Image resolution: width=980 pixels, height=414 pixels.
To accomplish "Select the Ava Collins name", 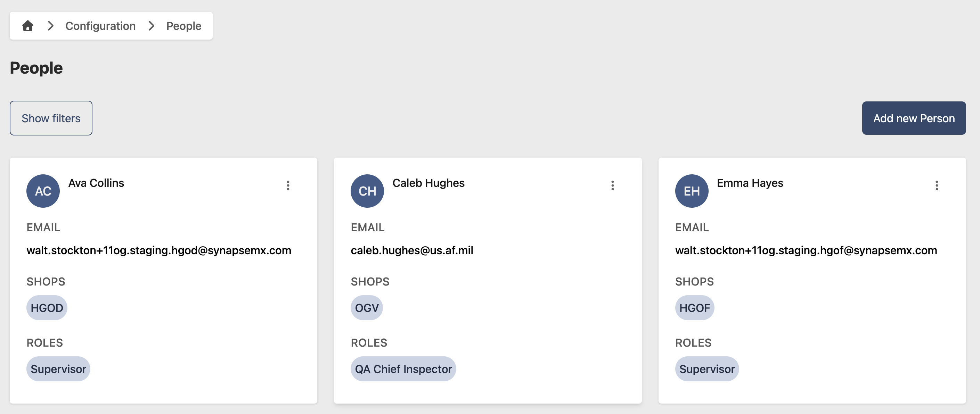I will click(96, 183).
